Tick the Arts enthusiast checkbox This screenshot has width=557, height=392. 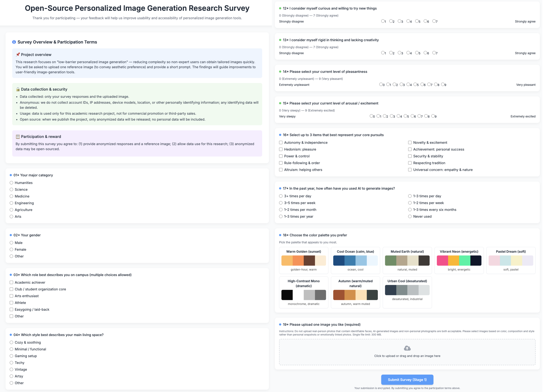pyautogui.click(x=11, y=296)
